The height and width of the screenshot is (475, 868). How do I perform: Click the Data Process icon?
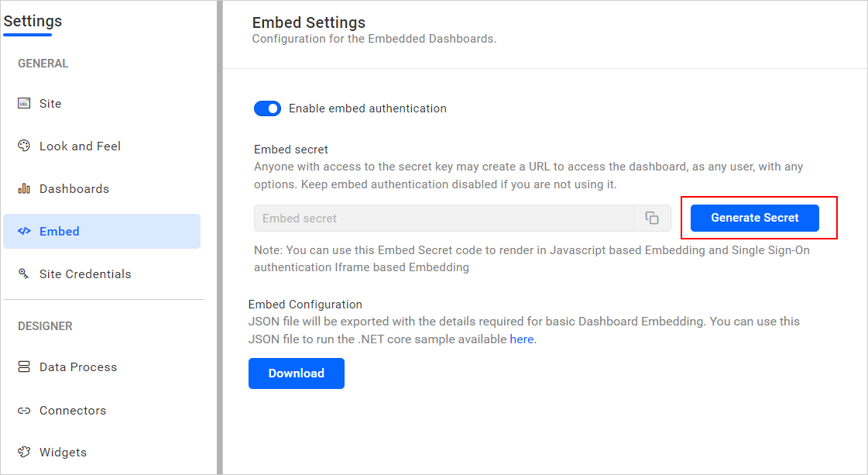pyautogui.click(x=24, y=367)
